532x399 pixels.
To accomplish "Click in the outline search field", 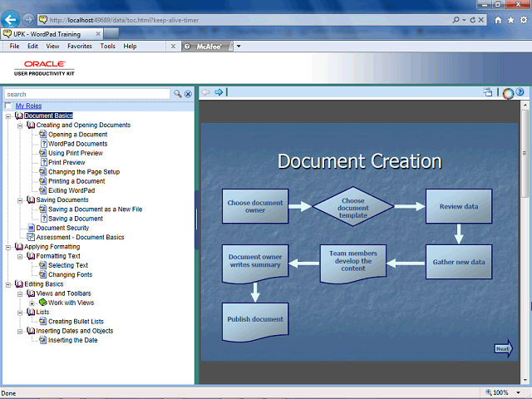I will 86,94.
